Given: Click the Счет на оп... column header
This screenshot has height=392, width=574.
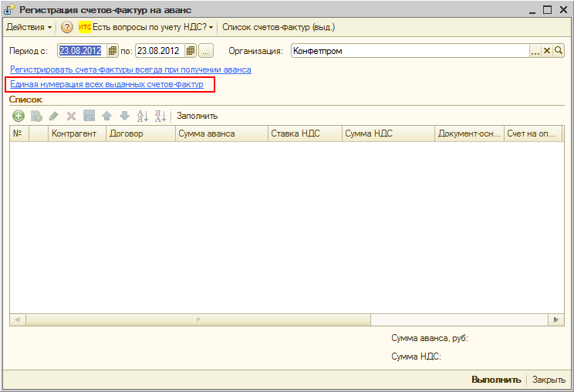Looking at the screenshot, I should [x=533, y=133].
